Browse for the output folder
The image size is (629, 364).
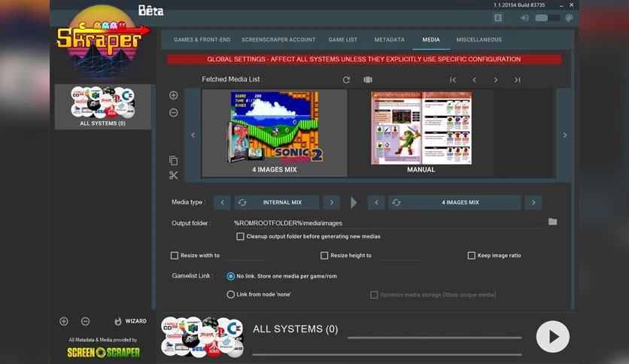point(552,222)
